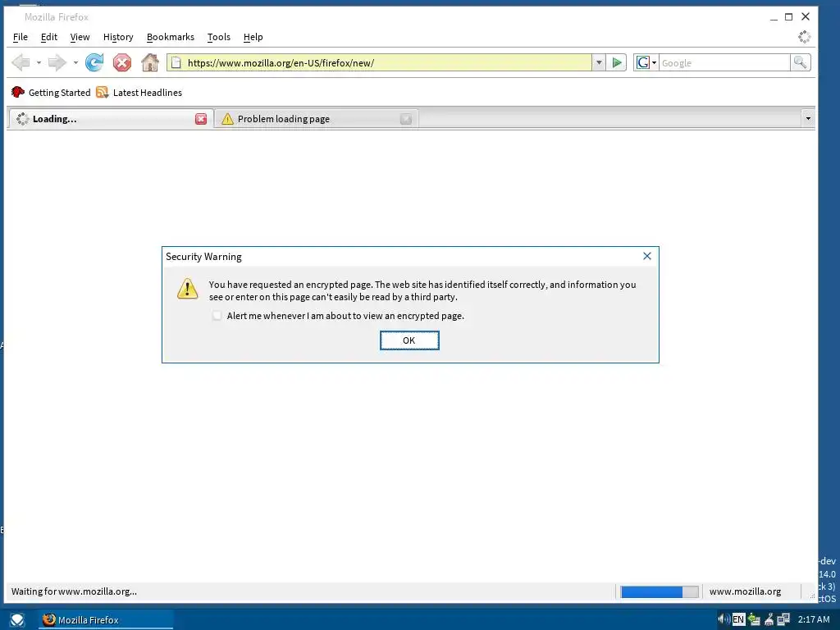Click the warning icon in the dialog

[x=188, y=289]
